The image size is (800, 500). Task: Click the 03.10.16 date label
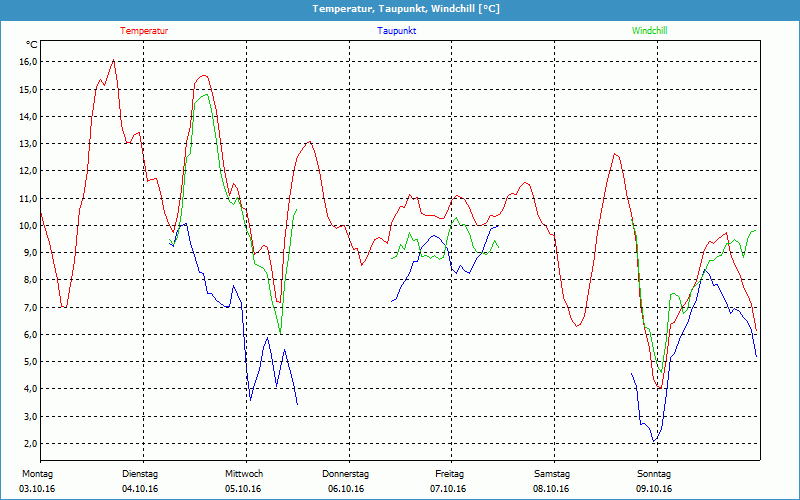pyautogui.click(x=37, y=489)
